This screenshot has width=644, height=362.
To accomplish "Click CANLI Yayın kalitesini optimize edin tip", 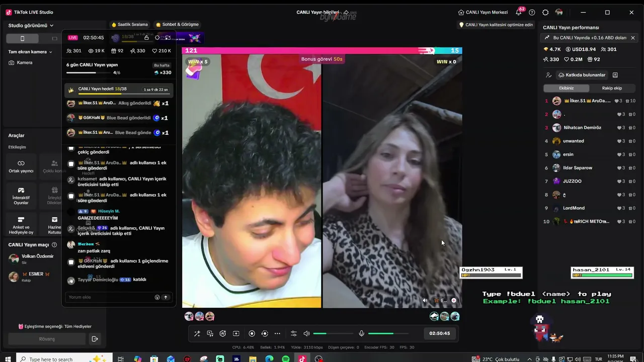I will click(496, 25).
